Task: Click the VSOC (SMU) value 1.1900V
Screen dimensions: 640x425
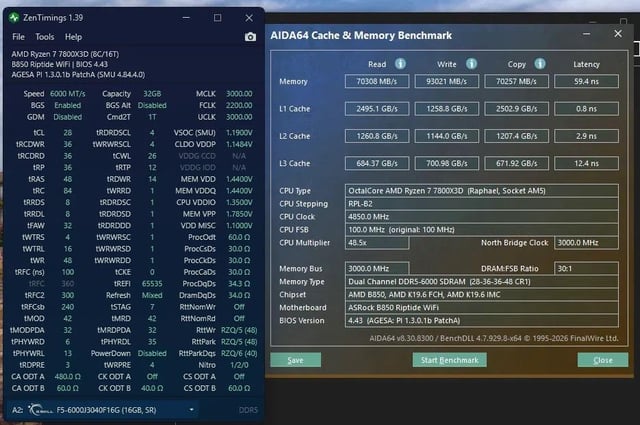Action: click(239, 133)
